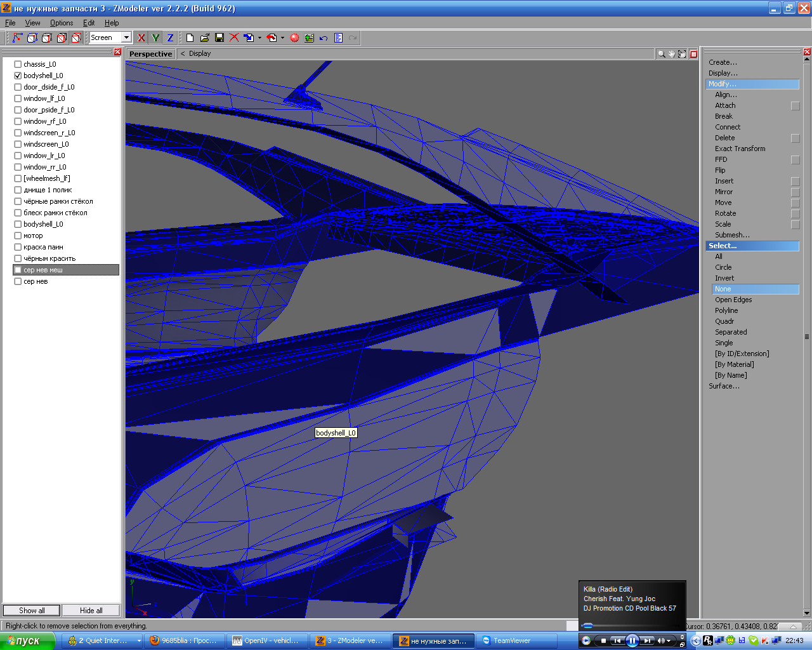
Task: Open the document list toolbar icon
Action: pyautogui.click(x=338, y=38)
